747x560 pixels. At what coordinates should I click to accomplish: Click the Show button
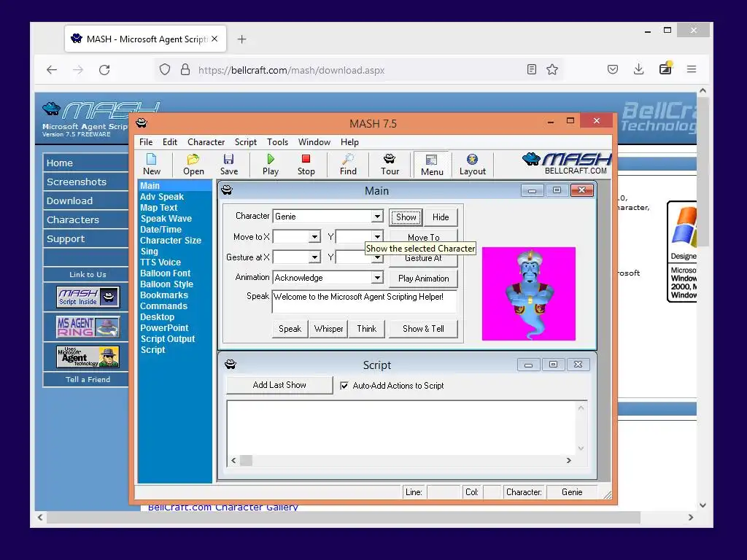[406, 217]
